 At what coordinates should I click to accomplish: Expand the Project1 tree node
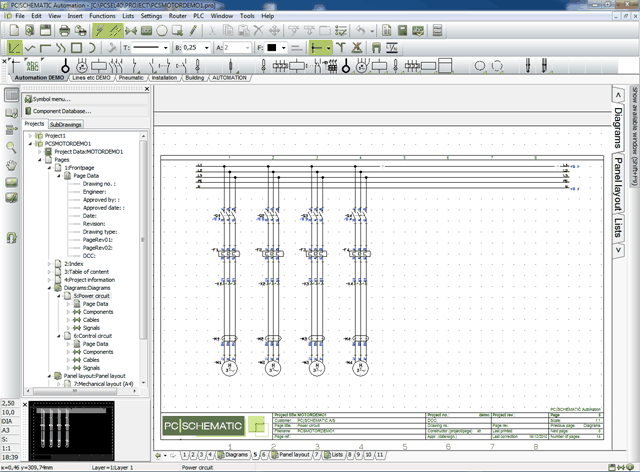[x=30, y=136]
